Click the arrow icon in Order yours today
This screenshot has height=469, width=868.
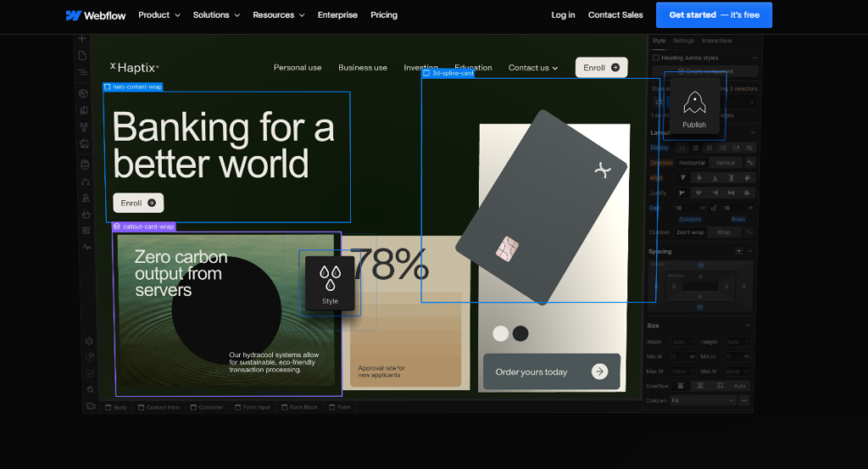click(599, 371)
